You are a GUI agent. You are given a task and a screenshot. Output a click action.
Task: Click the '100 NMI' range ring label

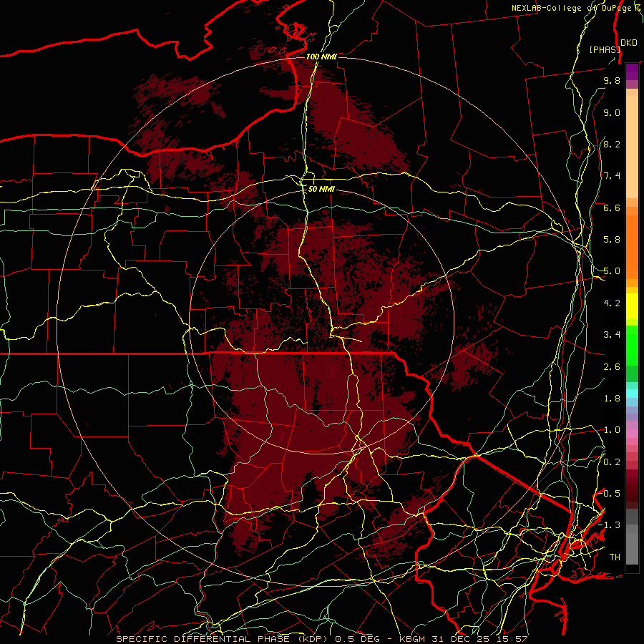click(321, 57)
